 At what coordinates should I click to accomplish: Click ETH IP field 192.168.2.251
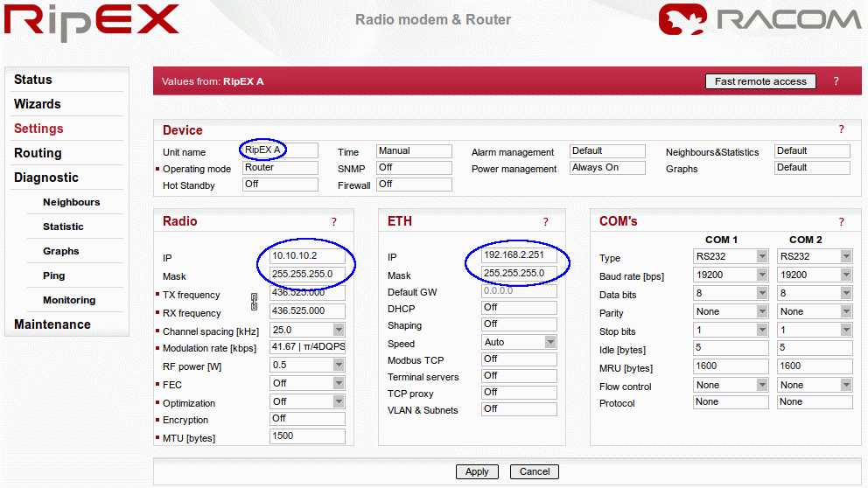coord(519,255)
